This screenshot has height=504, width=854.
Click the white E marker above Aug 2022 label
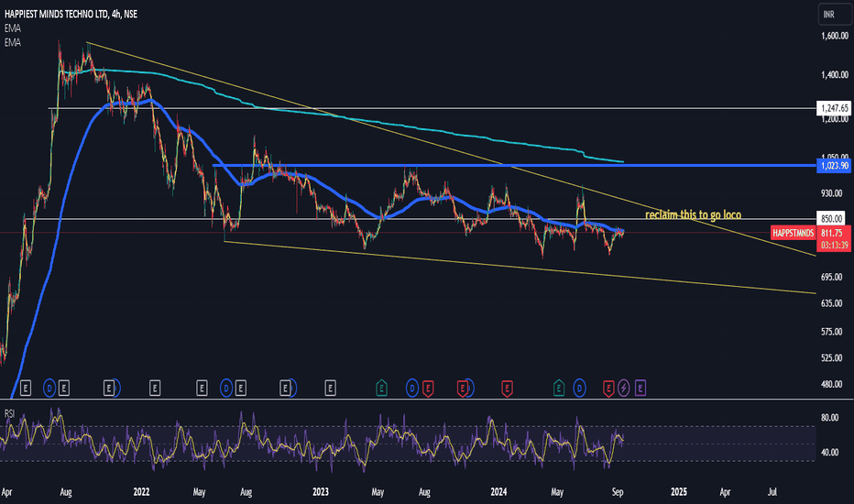click(240, 388)
